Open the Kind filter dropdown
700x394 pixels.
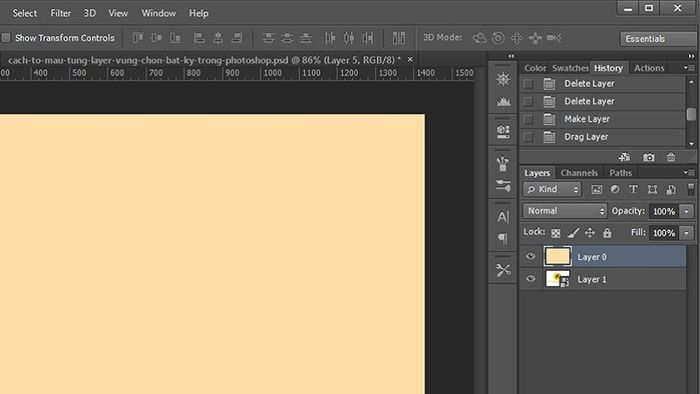click(x=552, y=190)
